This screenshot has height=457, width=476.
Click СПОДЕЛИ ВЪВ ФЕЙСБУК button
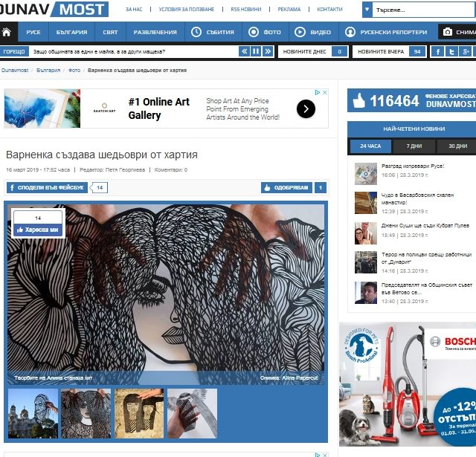point(47,187)
